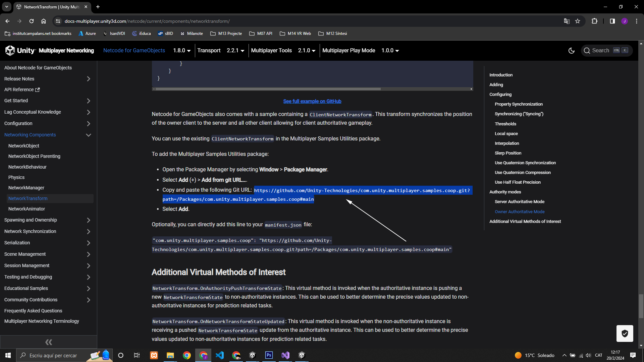Open the browser extensions puzzle icon
Viewport: 644px width, 362px height.
(x=594, y=21)
